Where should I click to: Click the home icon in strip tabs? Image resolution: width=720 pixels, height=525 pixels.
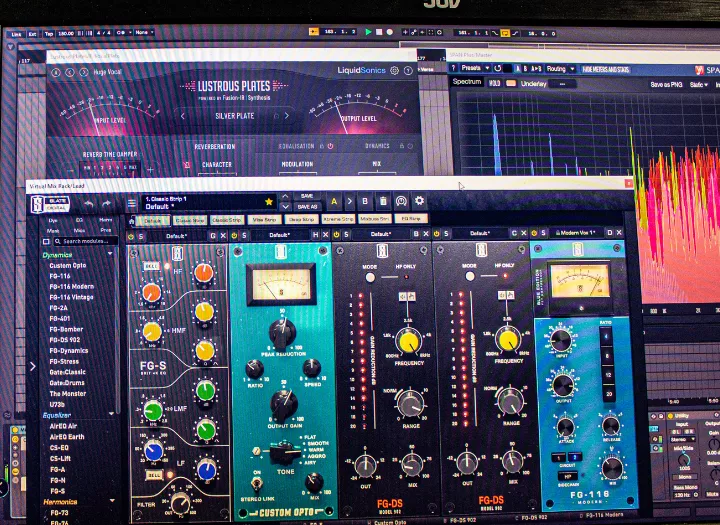point(131,221)
